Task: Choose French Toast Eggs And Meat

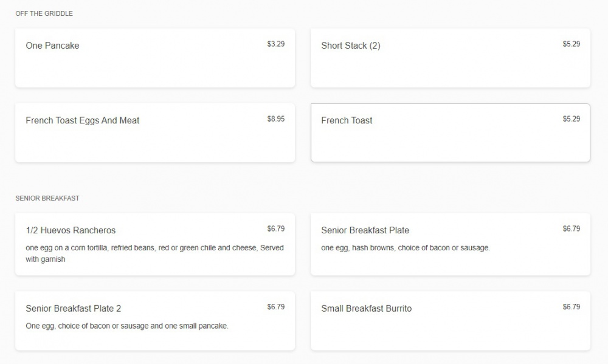Action: [x=83, y=120]
